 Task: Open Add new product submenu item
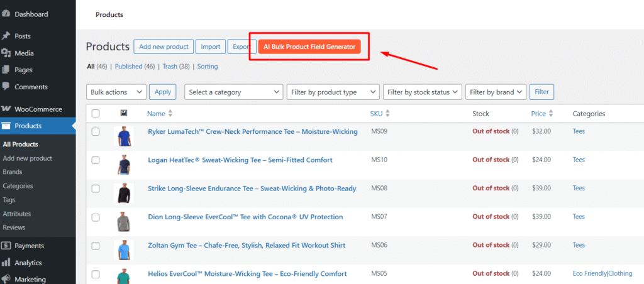27,158
